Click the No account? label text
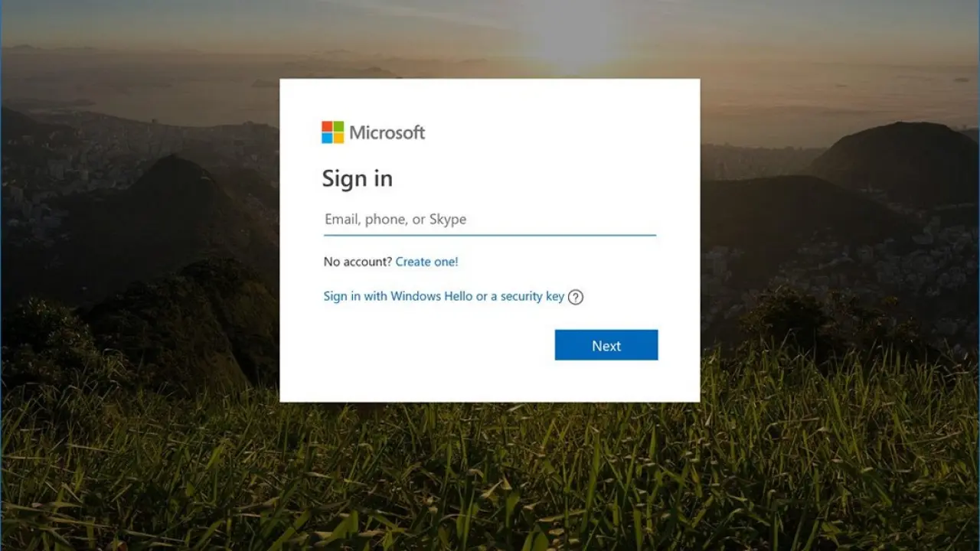The width and height of the screenshot is (980, 551). pos(358,262)
